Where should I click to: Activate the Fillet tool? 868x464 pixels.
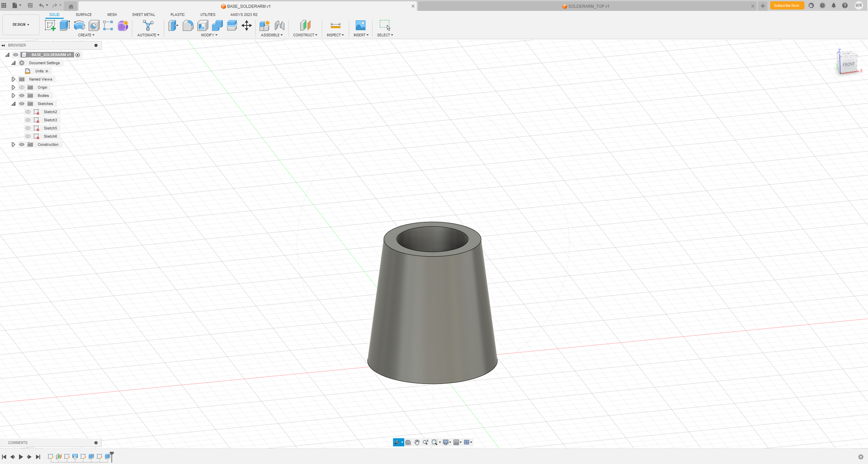point(188,25)
